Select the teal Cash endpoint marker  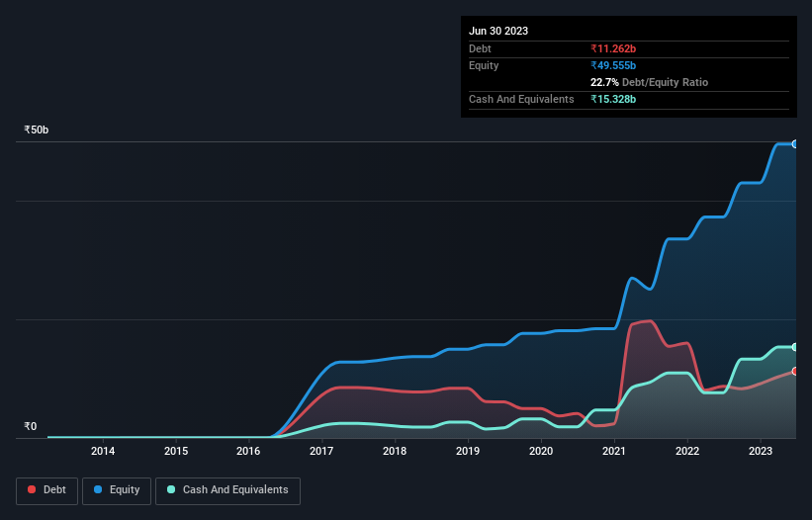[x=795, y=347]
